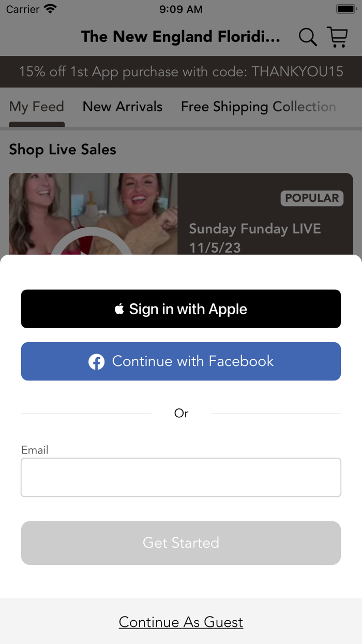This screenshot has height=644, width=362.
Task: Tap The New England Floridi... store title
Action: click(180, 37)
